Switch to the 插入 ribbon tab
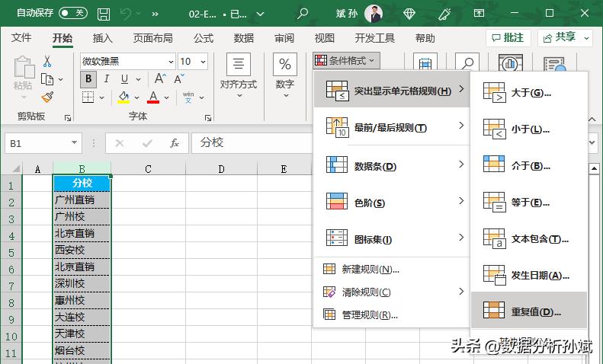The image size is (603, 364). click(103, 38)
